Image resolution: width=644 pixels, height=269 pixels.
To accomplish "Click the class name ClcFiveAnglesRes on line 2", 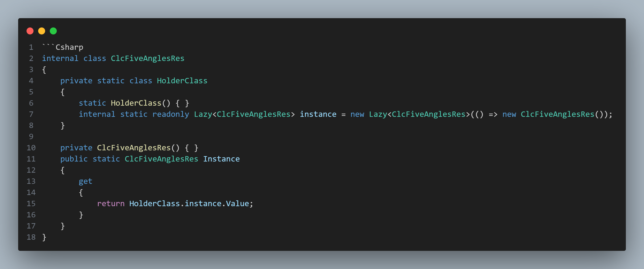I will point(148,58).
